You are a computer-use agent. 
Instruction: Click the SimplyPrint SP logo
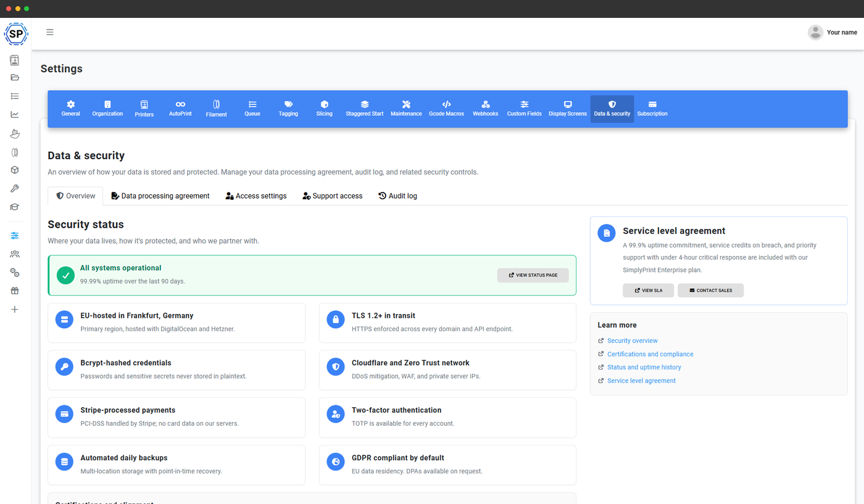coord(15,33)
